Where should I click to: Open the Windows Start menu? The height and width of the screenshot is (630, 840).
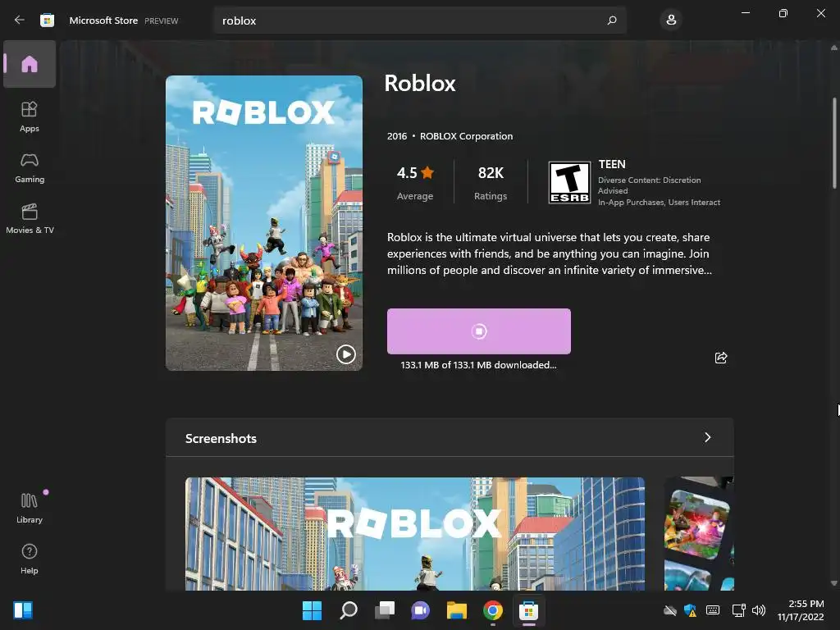coord(312,610)
